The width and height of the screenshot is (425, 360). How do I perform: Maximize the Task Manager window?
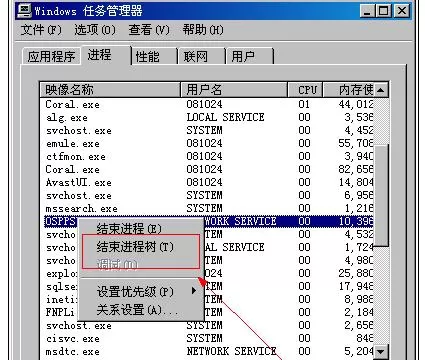pos(383,11)
